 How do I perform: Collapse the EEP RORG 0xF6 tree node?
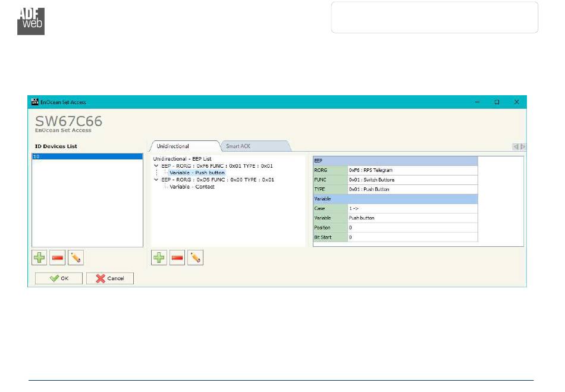pos(156,166)
